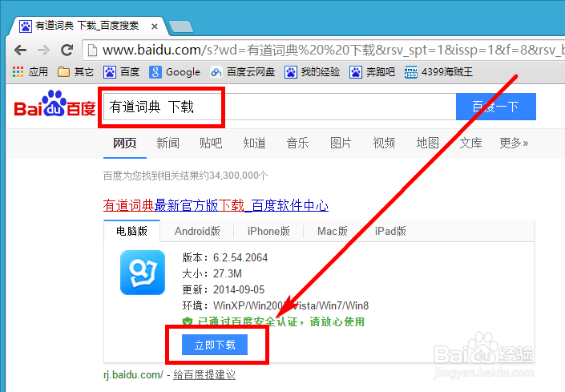
Task: Click the Baidu search input box
Action: click(280, 107)
